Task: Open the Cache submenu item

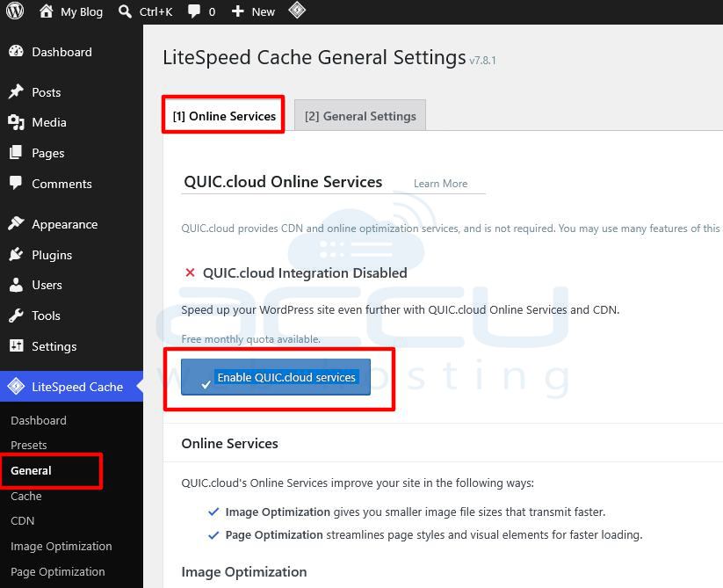Action: [26, 496]
